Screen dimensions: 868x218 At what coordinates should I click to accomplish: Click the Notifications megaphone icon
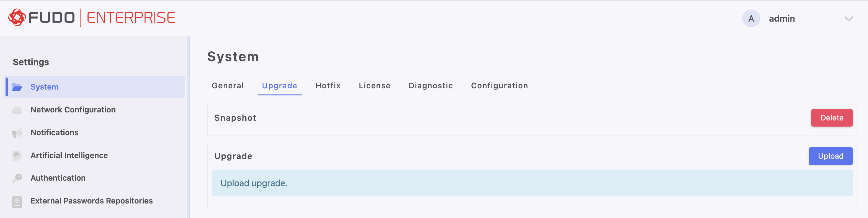pos(17,133)
